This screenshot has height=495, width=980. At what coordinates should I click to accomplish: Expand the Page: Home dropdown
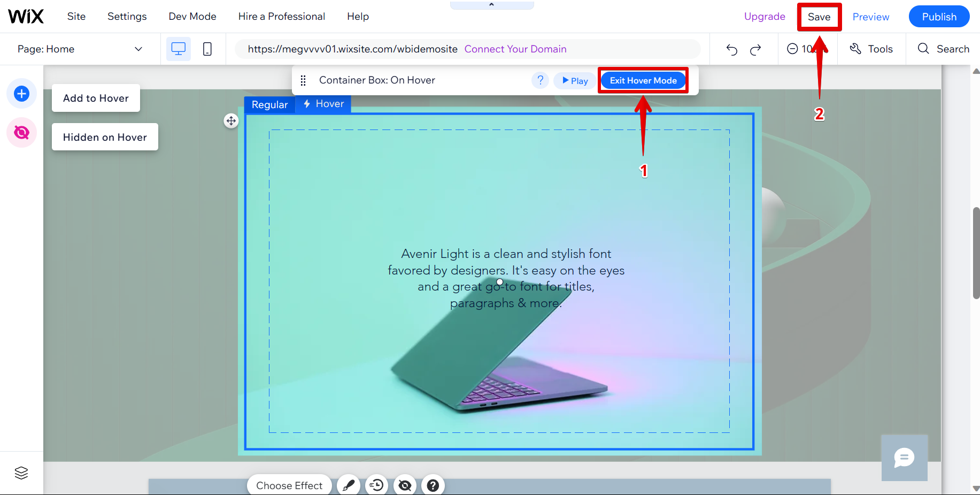(80, 49)
